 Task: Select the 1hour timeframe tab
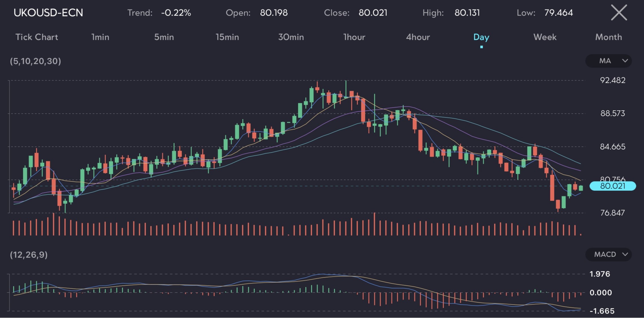click(x=354, y=37)
